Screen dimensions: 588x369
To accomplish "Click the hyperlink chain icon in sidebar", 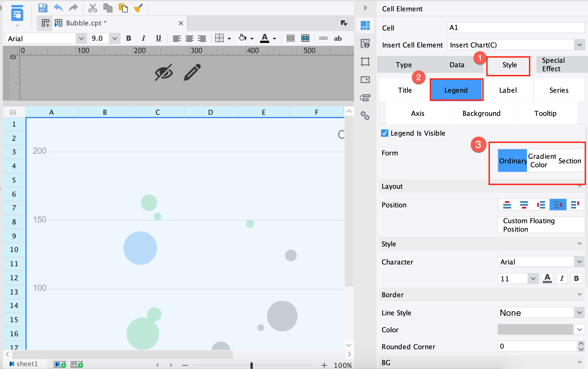I will [x=365, y=116].
